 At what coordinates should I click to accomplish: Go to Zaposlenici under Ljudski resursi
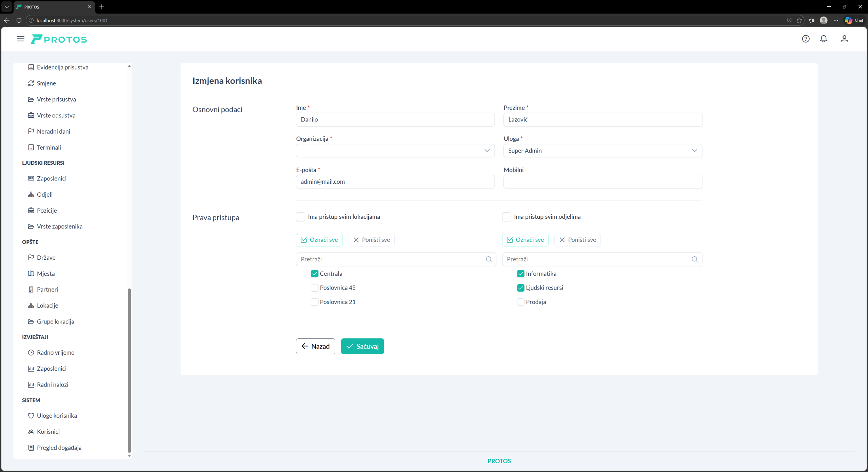[52, 178]
